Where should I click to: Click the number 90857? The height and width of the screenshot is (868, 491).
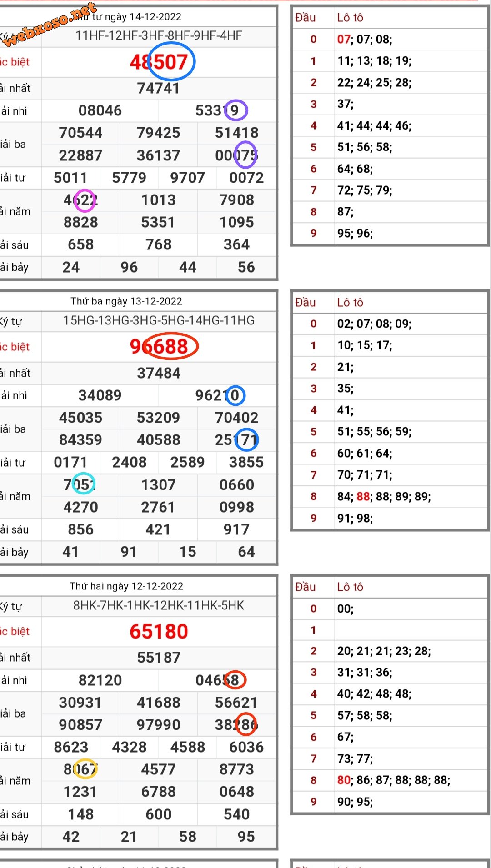(80, 725)
